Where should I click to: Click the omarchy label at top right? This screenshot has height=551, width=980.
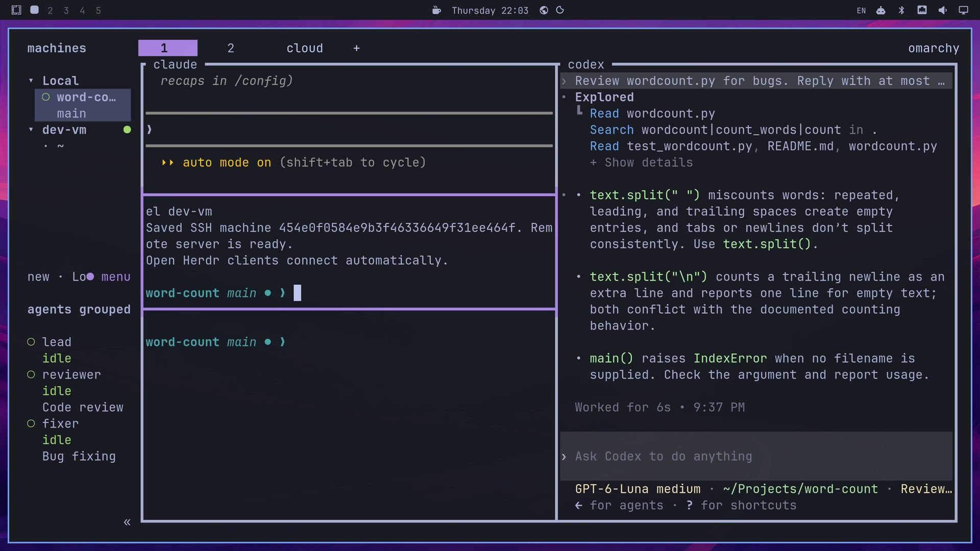point(934,48)
